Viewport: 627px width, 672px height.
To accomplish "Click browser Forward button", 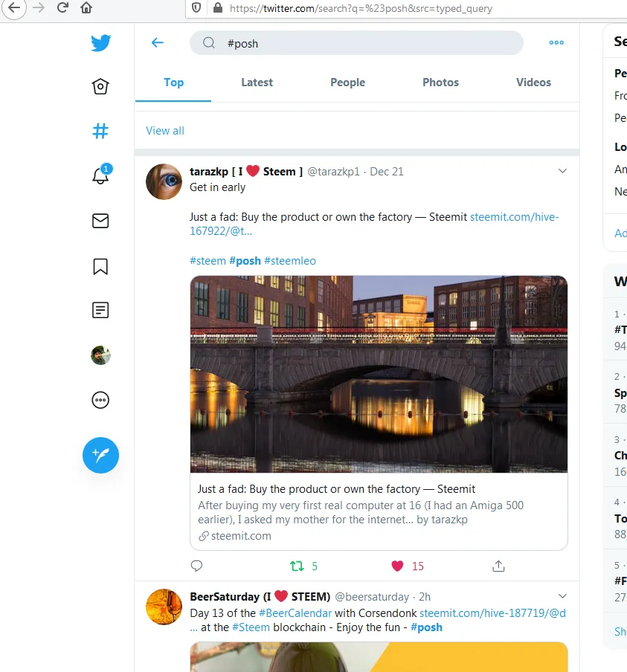I will pyautogui.click(x=39, y=7).
